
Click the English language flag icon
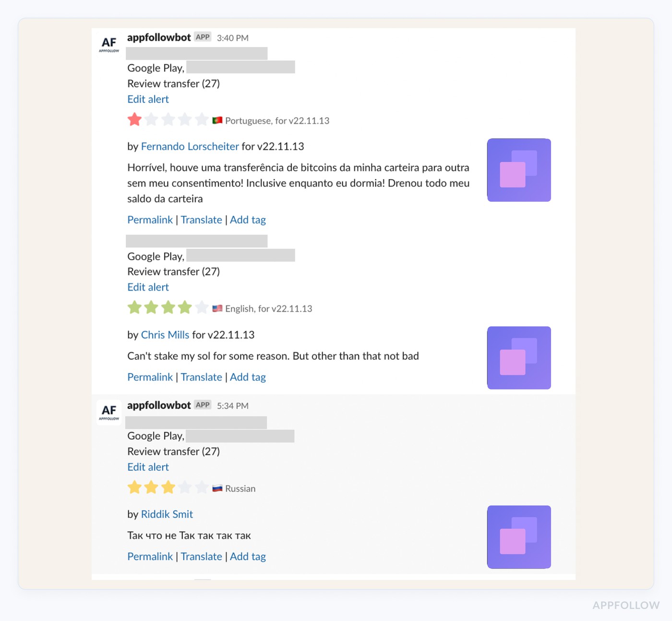click(217, 308)
